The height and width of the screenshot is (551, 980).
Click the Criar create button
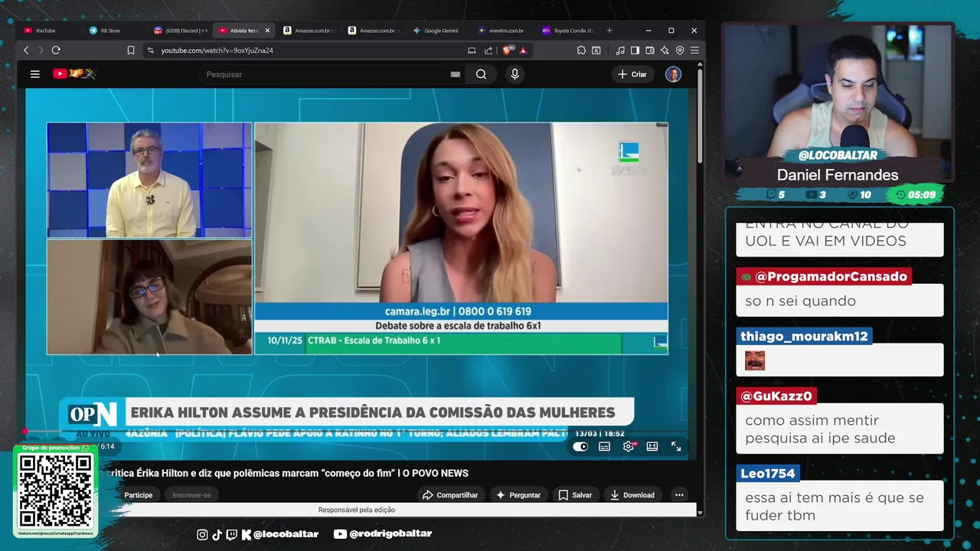pyautogui.click(x=632, y=74)
